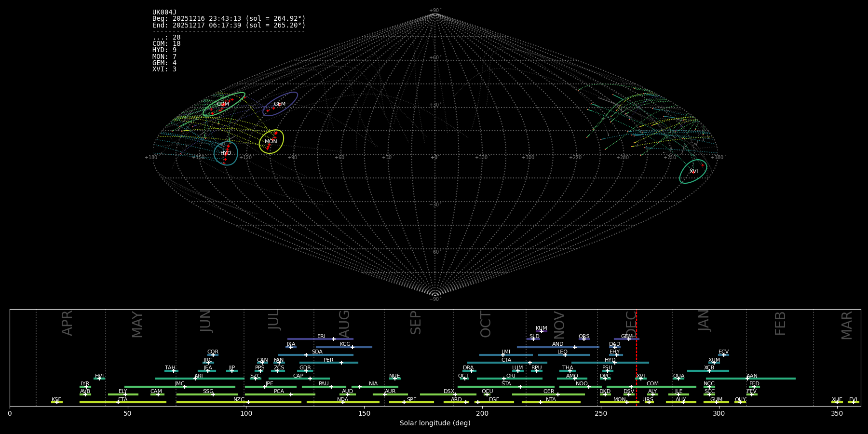The width and height of the screenshot is (868, 434).
Task: Click the NTA shower label in timeline
Action: pyautogui.click(x=551, y=400)
